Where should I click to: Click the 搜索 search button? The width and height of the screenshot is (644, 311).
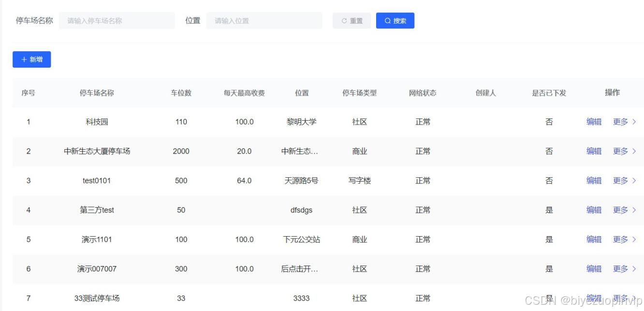coord(395,20)
